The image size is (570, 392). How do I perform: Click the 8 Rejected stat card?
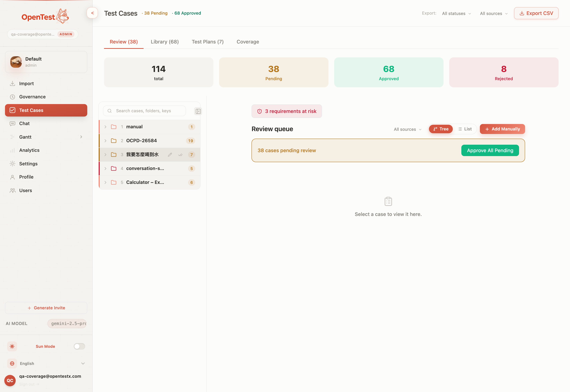(x=504, y=72)
